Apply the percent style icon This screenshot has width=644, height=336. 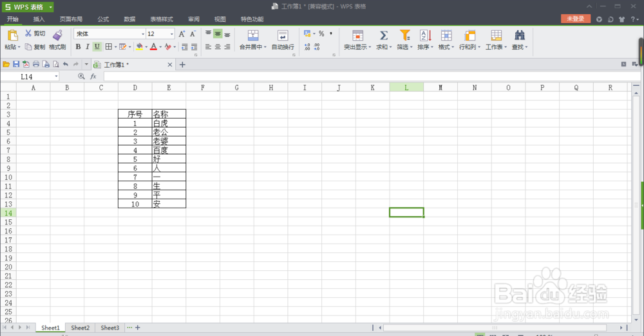pos(321,34)
